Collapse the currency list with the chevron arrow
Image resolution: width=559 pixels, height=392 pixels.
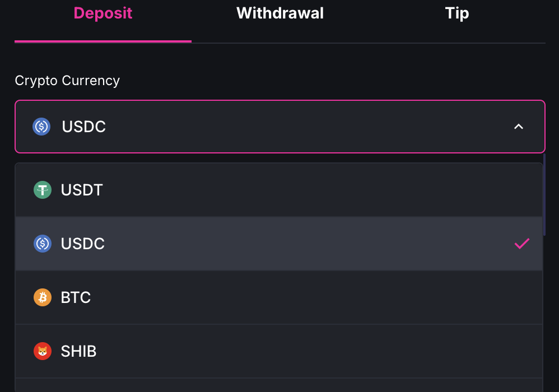519,127
